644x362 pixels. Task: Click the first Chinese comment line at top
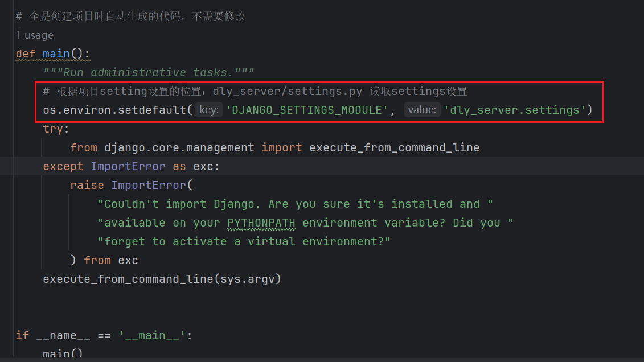coord(131,17)
